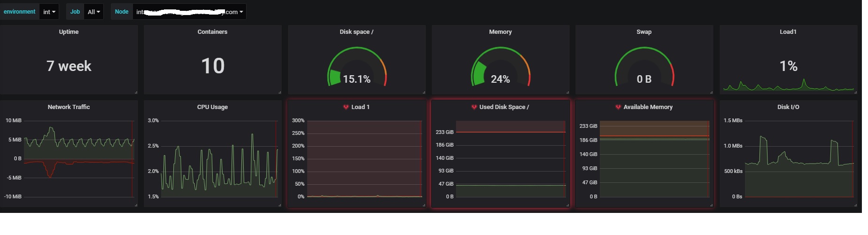Click the alert heart icon on Load 1
868x235 pixels.
tap(346, 107)
